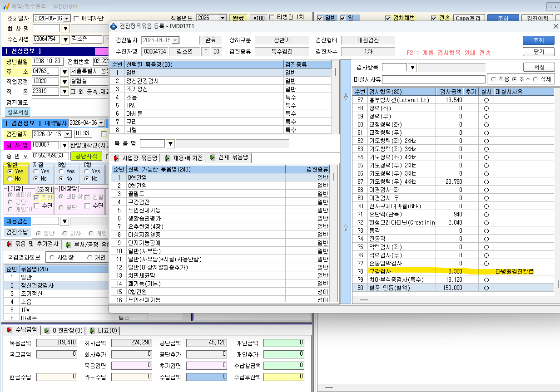
Task: Select the 취소 radio option
Action: pyautogui.click(x=514, y=79)
